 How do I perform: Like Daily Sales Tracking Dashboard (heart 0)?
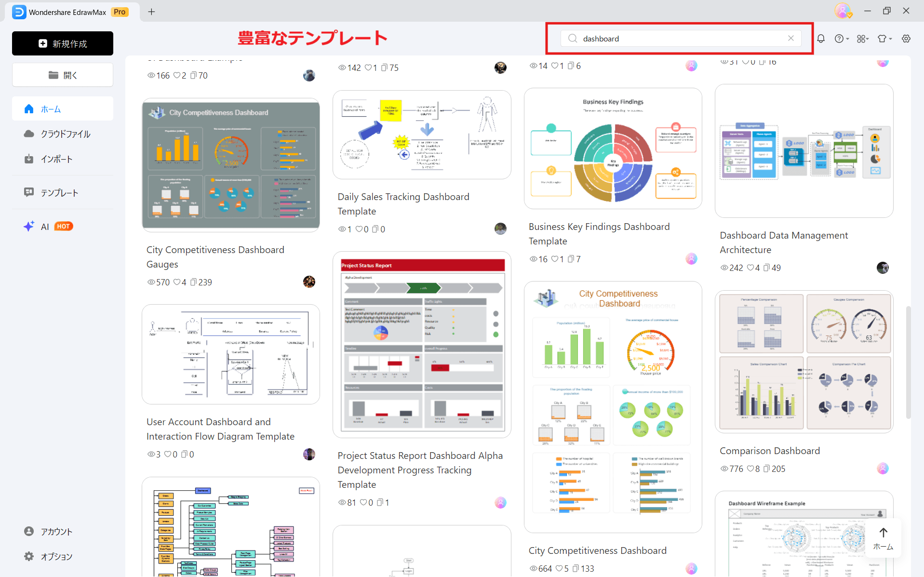pos(359,229)
